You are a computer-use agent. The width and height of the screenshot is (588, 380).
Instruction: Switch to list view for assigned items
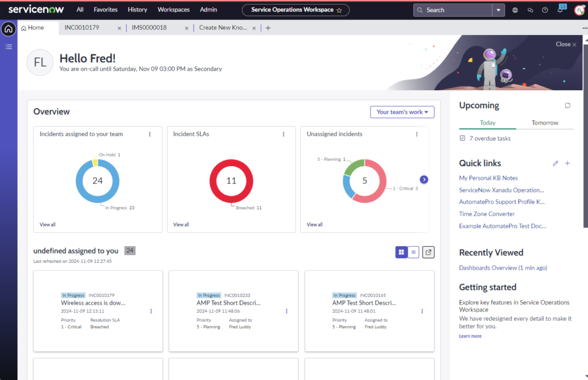click(x=413, y=252)
